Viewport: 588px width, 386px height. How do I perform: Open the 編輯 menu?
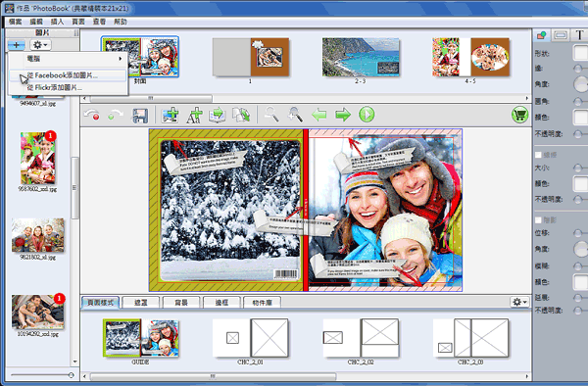(36, 22)
